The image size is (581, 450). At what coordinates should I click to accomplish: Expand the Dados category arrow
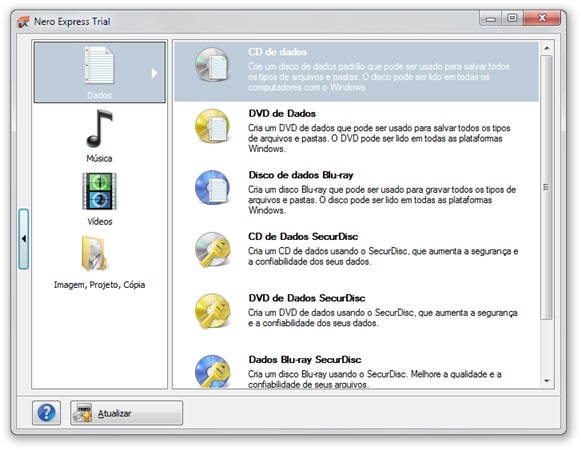pos(155,73)
